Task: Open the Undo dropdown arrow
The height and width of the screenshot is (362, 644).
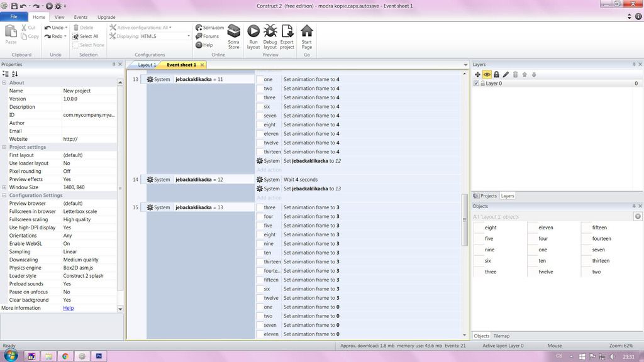Action: 66,28
